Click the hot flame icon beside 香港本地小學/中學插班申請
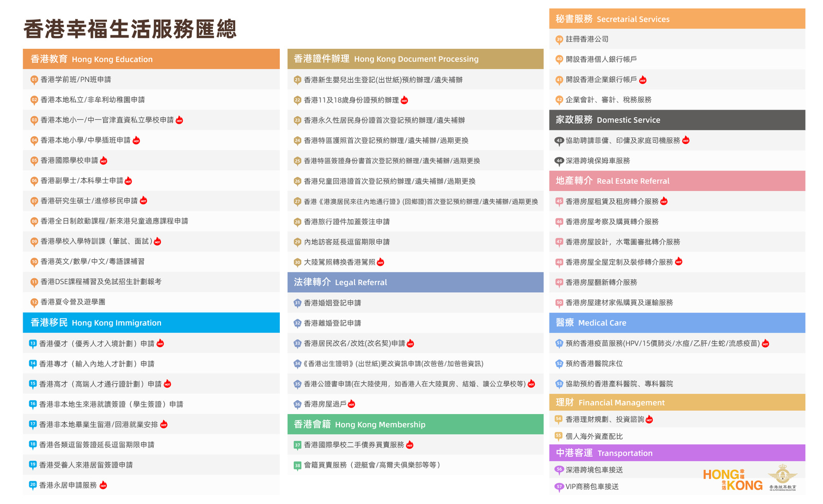Viewport: 823px width, 504px height. 136,140
